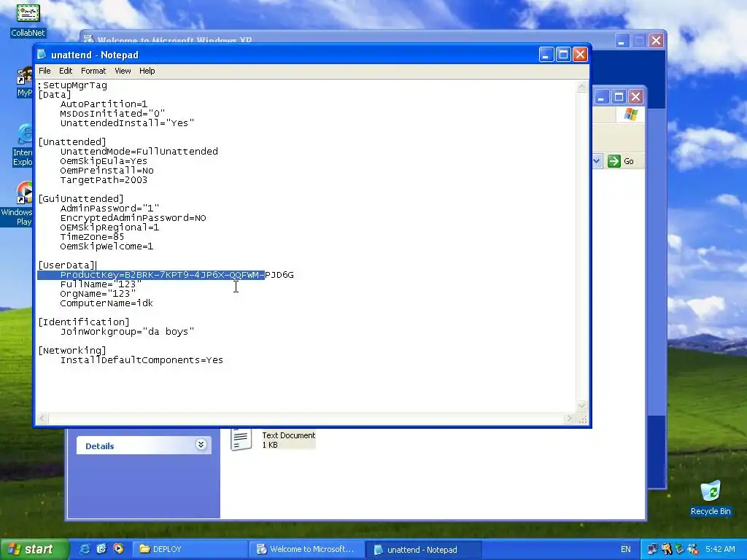Click the horizontal scroll left arrow

pos(42,418)
